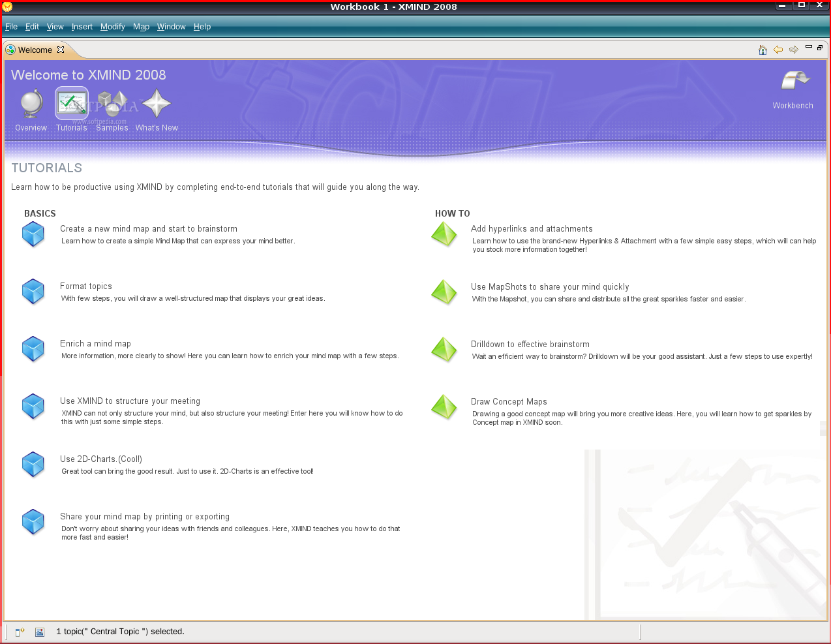Click the image icon in status bar
The width and height of the screenshot is (831, 644).
(40, 632)
